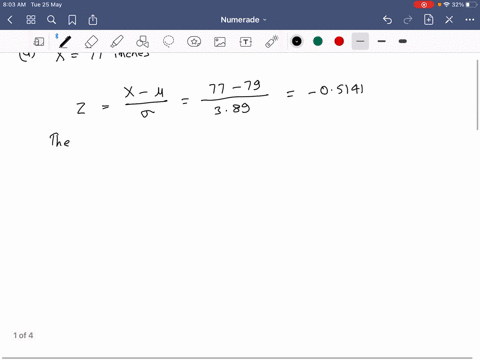Select the thickest stroke width

(403, 41)
